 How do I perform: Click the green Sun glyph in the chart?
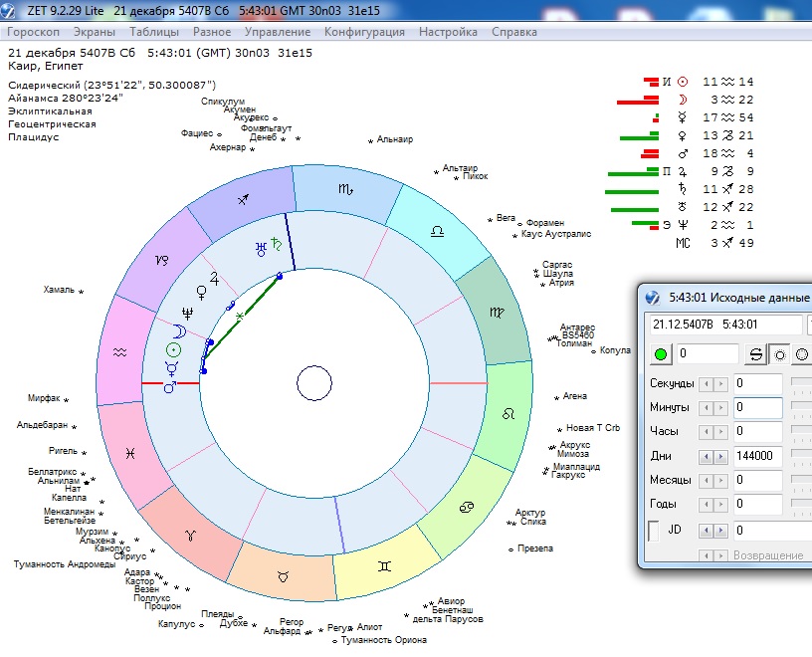pyautogui.click(x=173, y=350)
